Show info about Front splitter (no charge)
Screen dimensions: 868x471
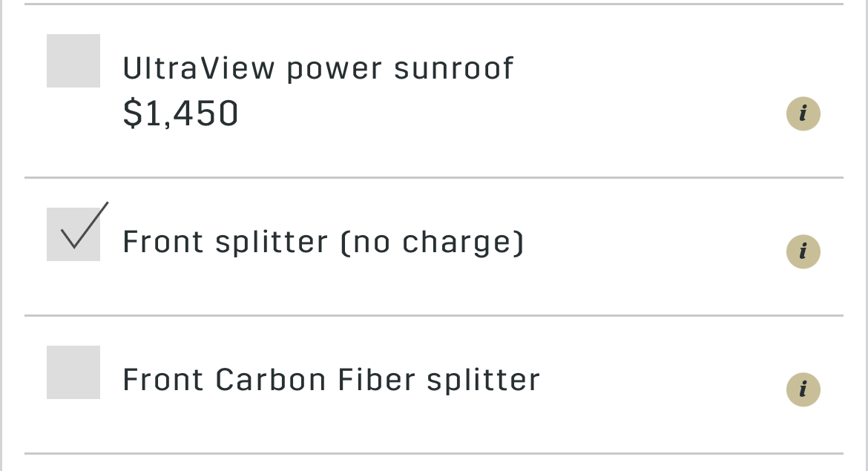coord(803,252)
